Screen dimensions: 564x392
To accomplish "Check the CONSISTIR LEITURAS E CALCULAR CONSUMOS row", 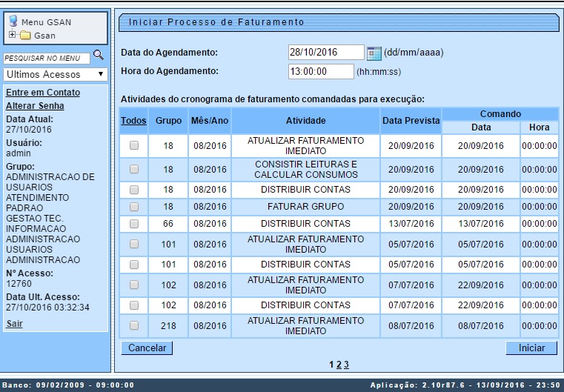I will point(134,169).
